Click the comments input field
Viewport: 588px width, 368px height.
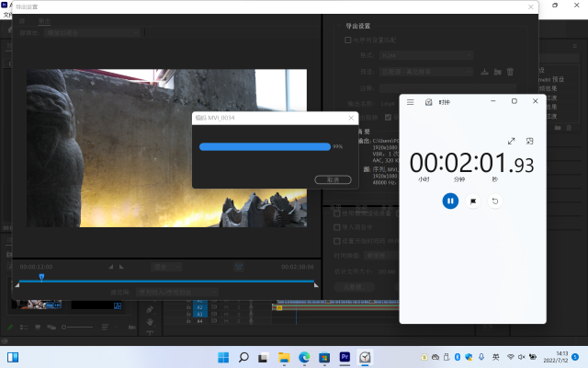(x=447, y=88)
